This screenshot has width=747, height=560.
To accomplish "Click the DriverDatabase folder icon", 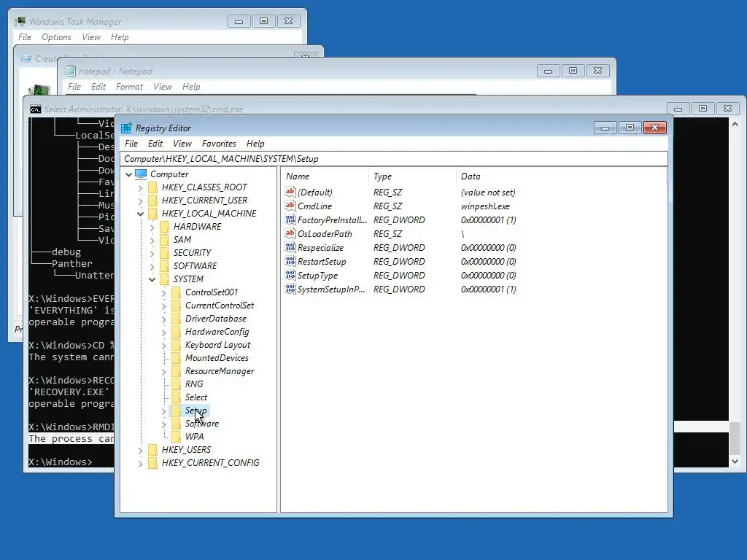I will coord(177,319).
